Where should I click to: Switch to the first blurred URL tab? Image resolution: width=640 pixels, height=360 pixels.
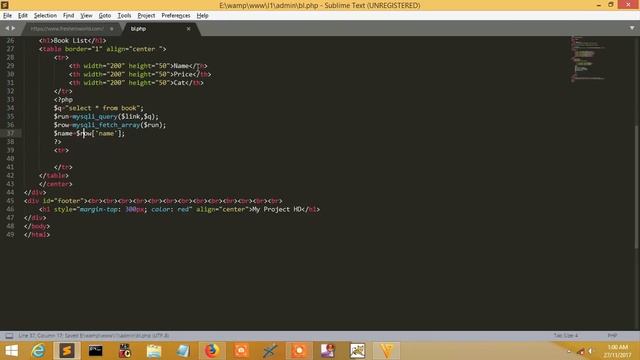(67, 29)
